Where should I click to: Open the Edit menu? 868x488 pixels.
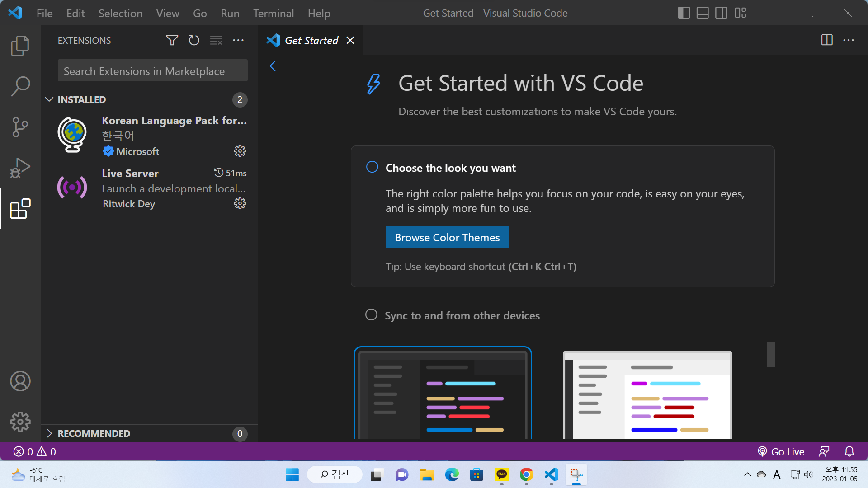(75, 13)
